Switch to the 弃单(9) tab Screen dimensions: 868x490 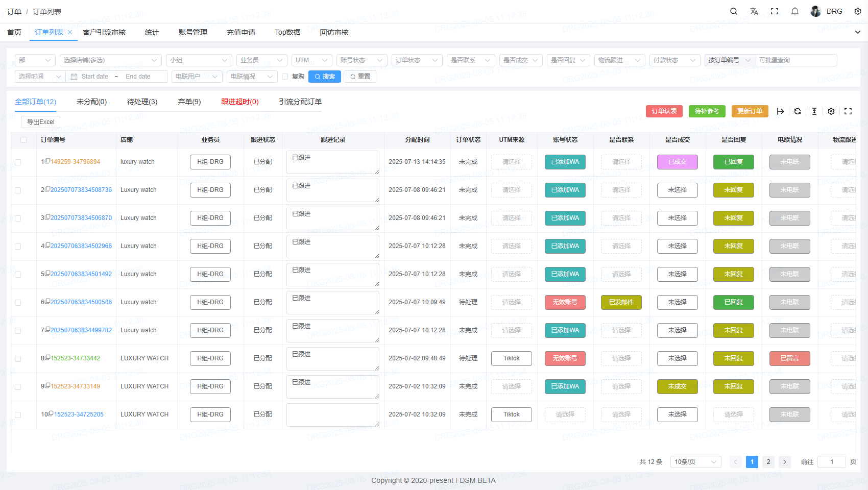pyautogui.click(x=189, y=102)
